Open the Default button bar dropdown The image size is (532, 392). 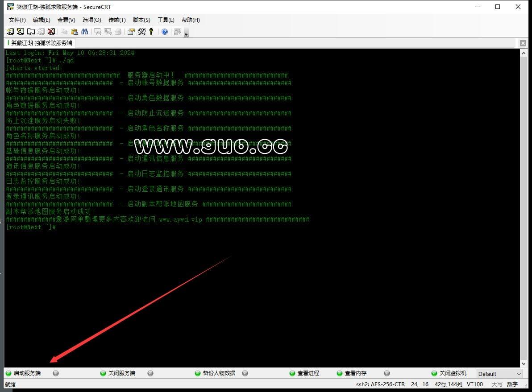pyautogui.click(x=499, y=374)
